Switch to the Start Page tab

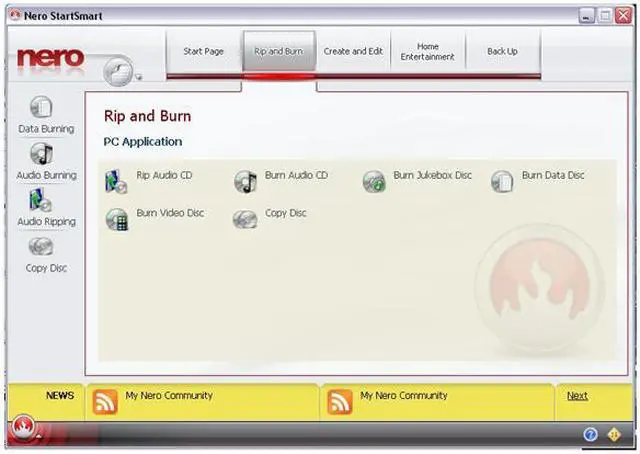(x=204, y=51)
